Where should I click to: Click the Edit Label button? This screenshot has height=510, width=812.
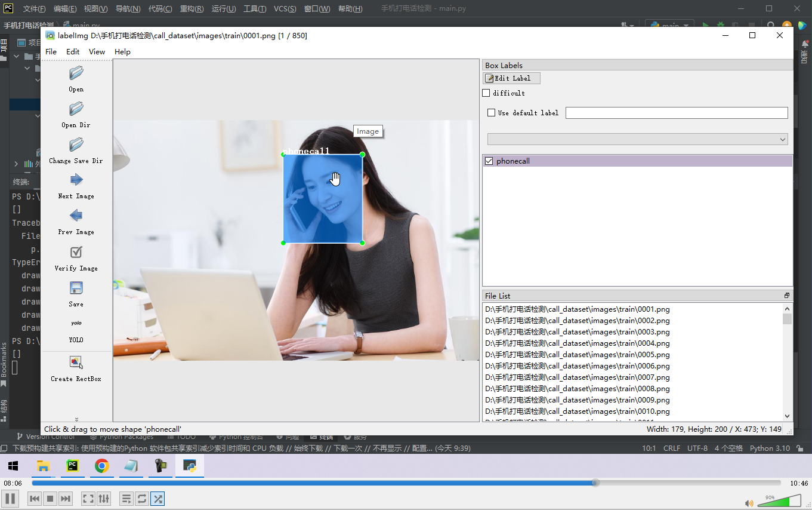point(511,78)
